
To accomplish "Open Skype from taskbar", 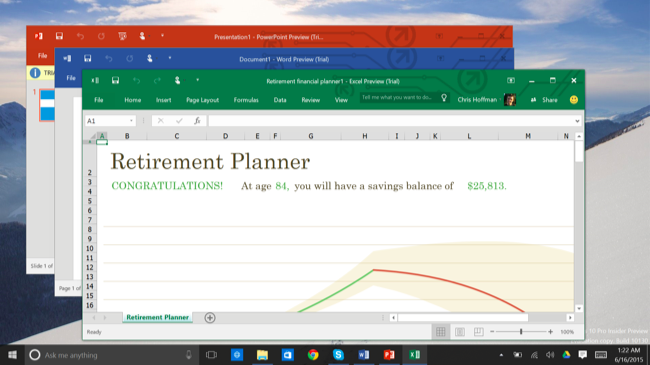I will tap(338, 355).
